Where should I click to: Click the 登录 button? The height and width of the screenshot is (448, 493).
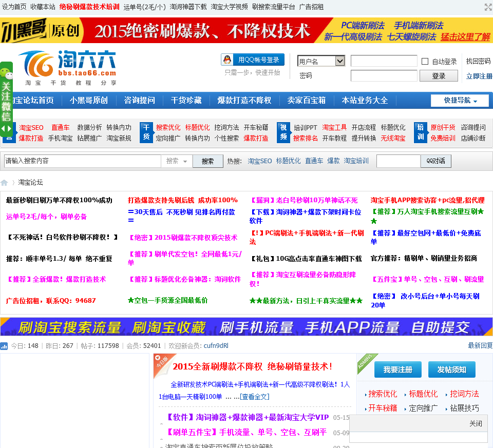click(x=439, y=76)
